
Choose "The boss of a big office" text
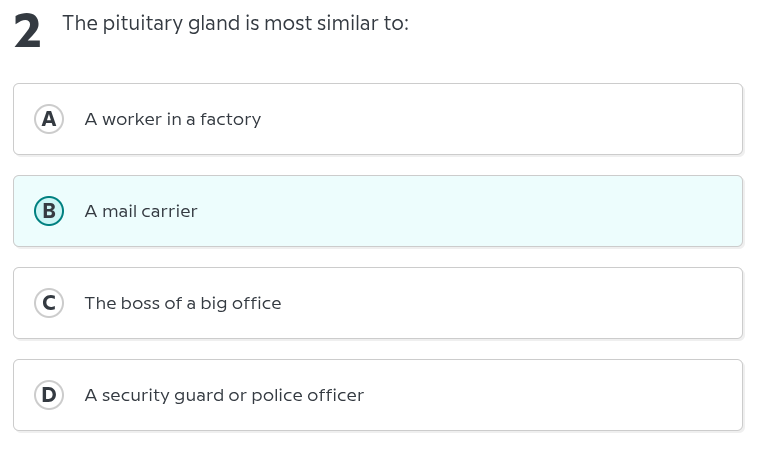tap(183, 303)
